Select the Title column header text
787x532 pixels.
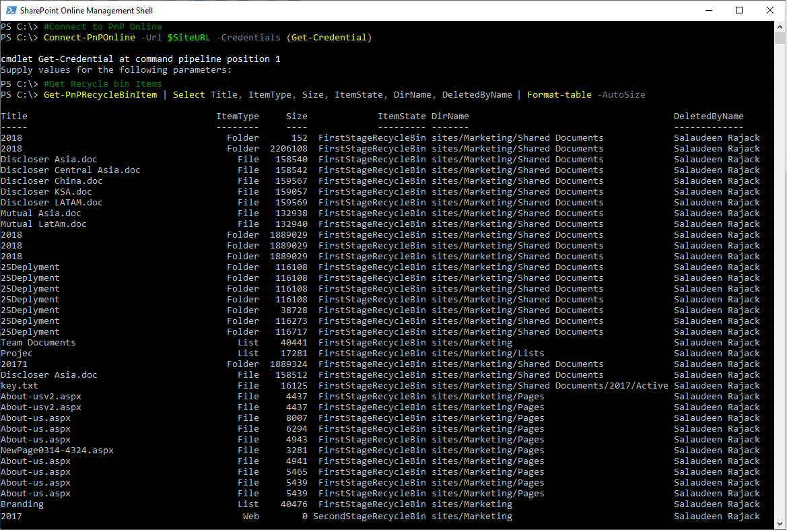(13, 116)
